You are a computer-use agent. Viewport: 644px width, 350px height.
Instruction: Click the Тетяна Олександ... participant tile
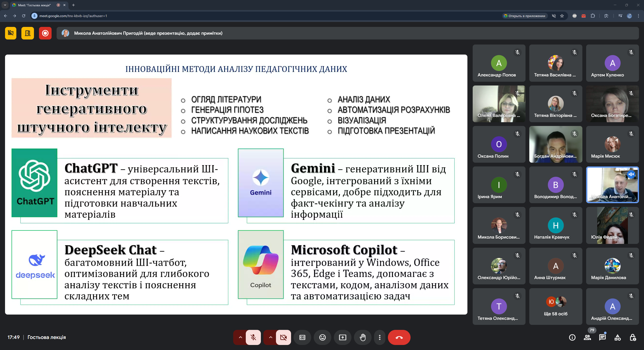pyautogui.click(x=499, y=307)
